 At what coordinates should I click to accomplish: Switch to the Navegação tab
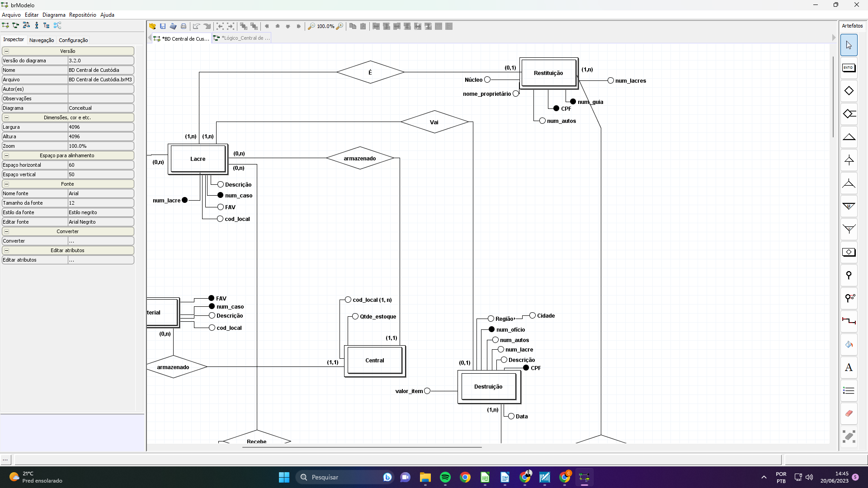(x=42, y=40)
